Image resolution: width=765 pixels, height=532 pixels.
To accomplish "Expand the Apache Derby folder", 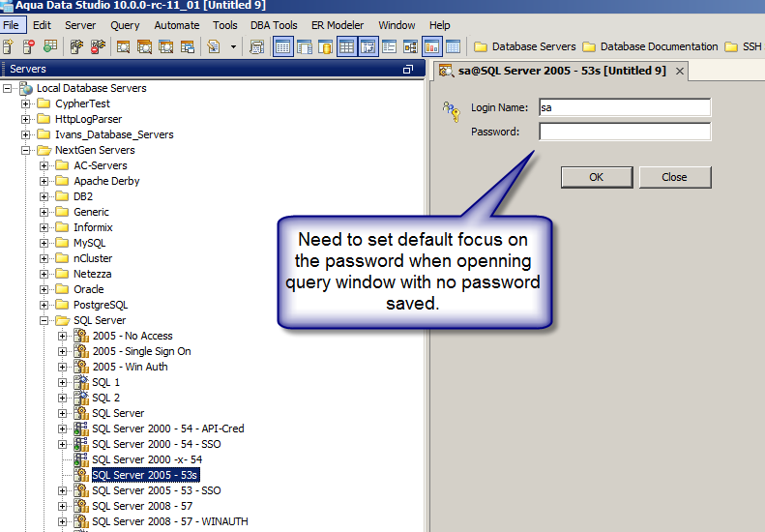I will [44, 181].
